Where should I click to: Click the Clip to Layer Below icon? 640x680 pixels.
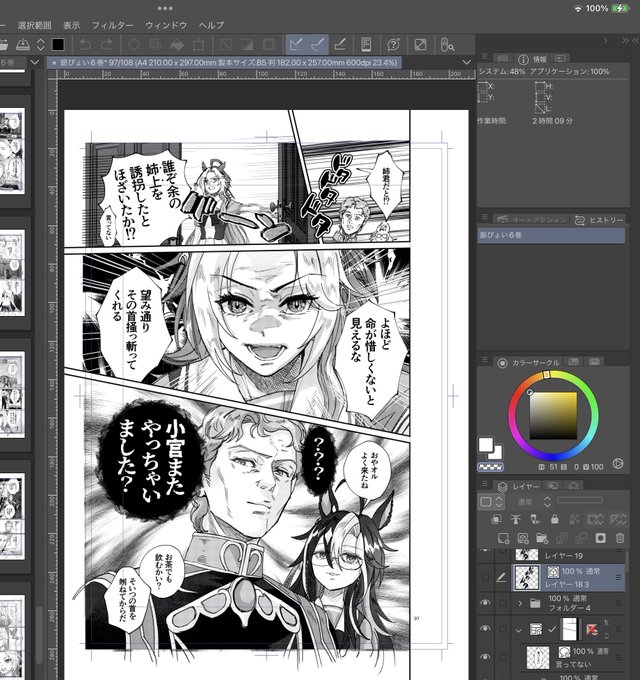pyautogui.click(x=496, y=519)
